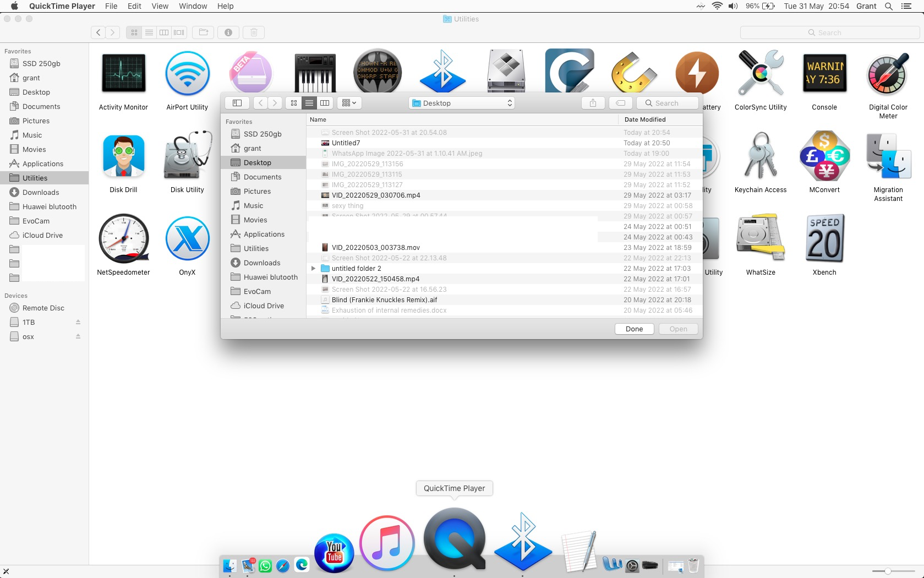Switch the Open dialog to icon view
This screenshot has height=578, width=924.
pyautogui.click(x=294, y=103)
